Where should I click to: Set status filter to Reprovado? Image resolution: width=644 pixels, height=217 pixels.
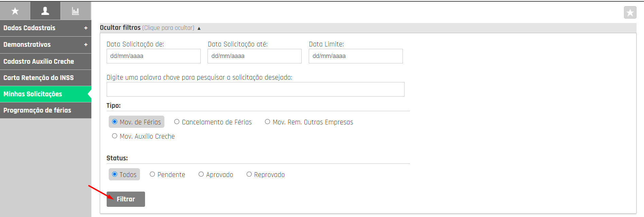point(249,174)
